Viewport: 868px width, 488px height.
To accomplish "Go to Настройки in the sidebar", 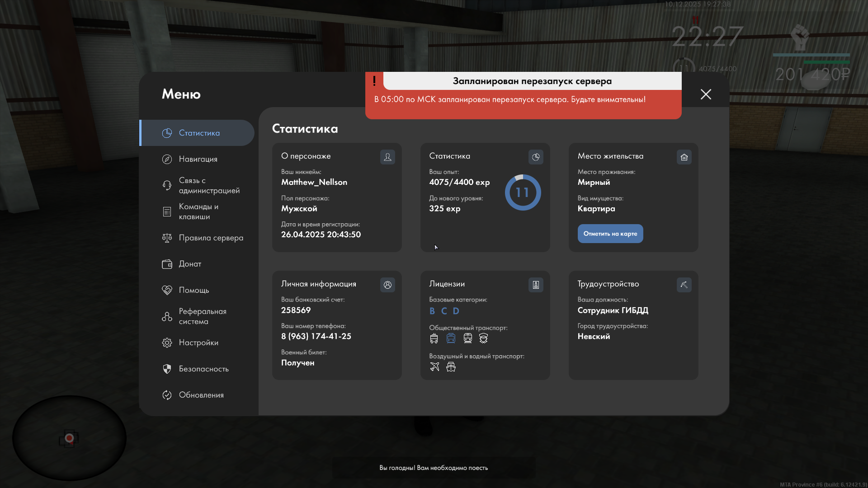I will tap(198, 343).
